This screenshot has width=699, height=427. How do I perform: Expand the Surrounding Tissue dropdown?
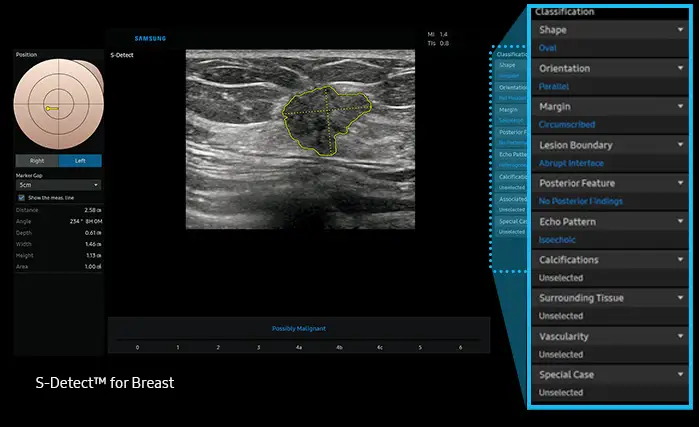point(610,298)
